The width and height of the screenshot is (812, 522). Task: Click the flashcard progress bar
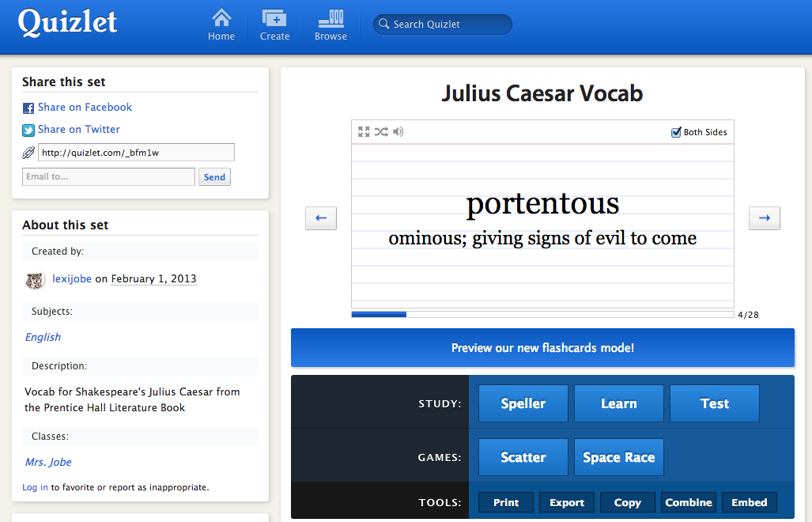542,314
